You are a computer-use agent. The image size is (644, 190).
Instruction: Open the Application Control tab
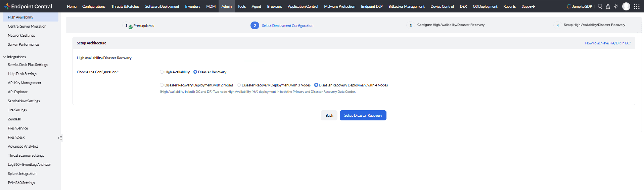tap(303, 6)
